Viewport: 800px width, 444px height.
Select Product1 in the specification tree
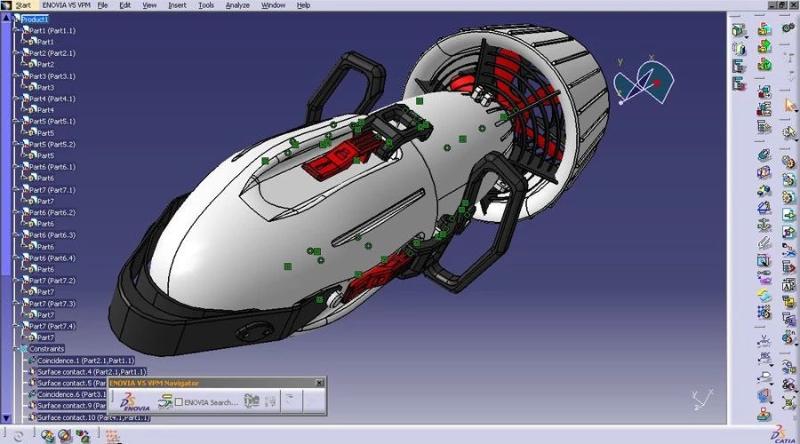pyautogui.click(x=35, y=19)
